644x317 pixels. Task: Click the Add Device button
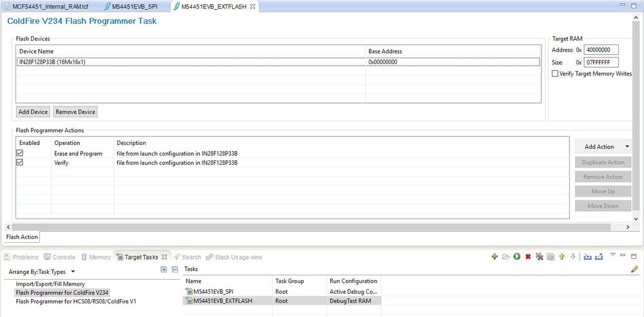34,111
